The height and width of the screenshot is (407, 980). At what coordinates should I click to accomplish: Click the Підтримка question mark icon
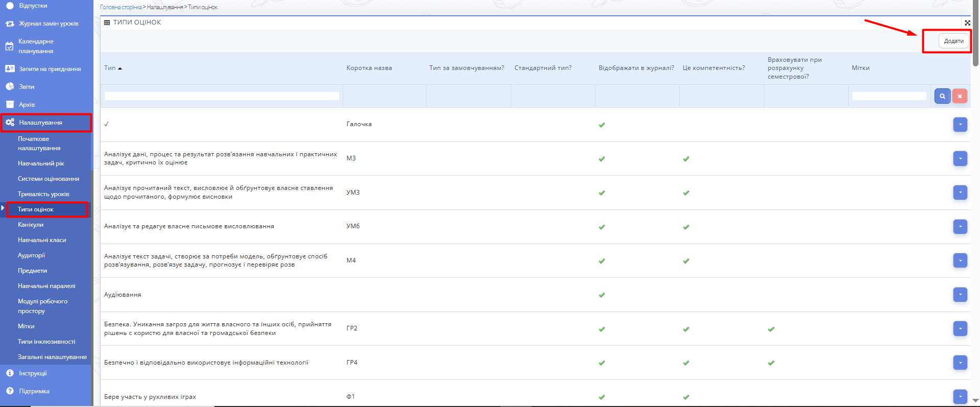[10, 391]
